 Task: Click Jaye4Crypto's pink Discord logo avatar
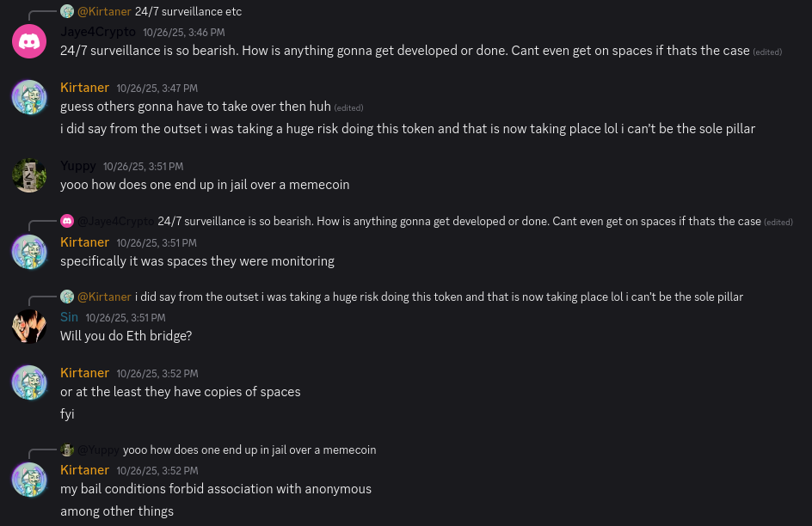[x=29, y=41]
